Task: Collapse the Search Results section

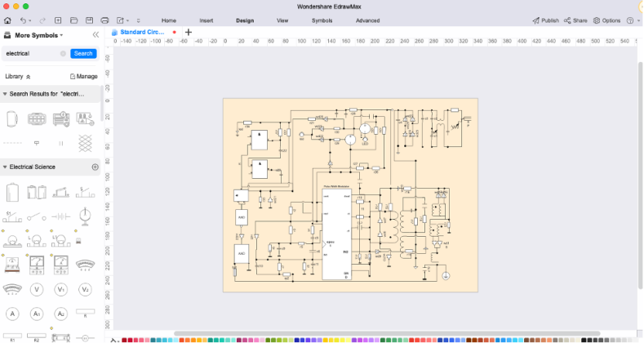Action: [5, 94]
